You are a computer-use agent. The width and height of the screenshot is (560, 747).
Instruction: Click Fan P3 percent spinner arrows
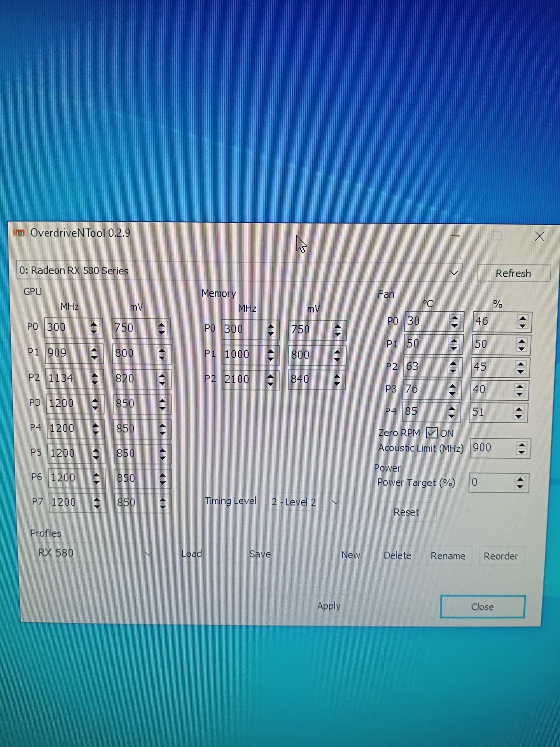tap(520, 391)
